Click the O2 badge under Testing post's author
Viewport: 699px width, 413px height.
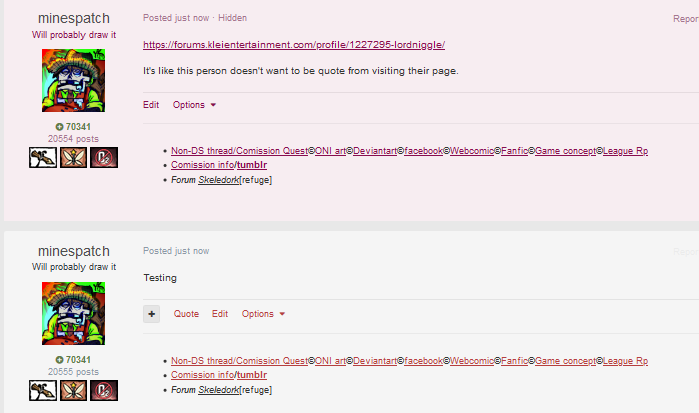coord(104,390)
